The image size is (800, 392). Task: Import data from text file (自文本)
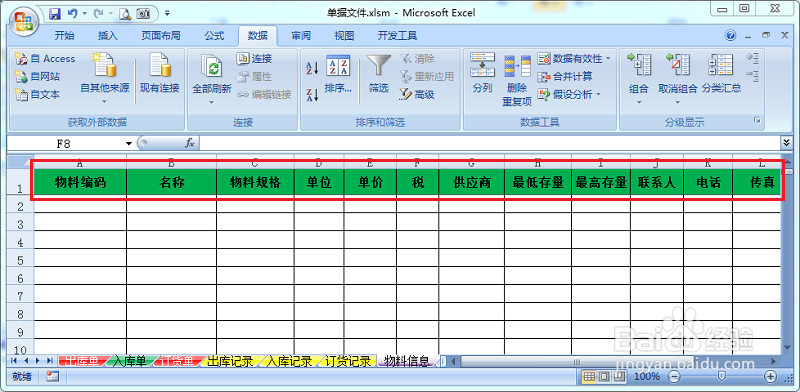[37, 94]
